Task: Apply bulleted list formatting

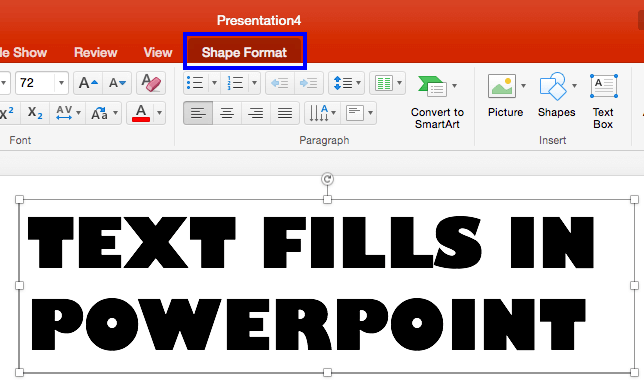Action: click(x=195, y=83)
